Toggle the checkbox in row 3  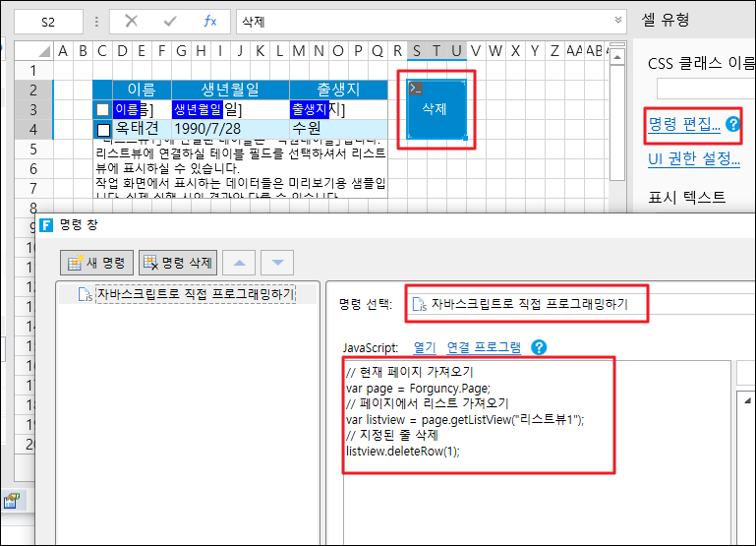(103, 109)
